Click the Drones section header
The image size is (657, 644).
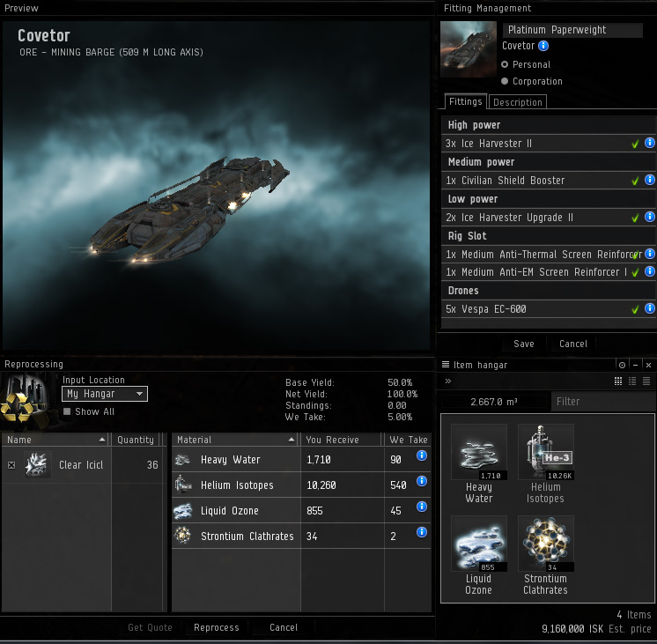[548, 291]
